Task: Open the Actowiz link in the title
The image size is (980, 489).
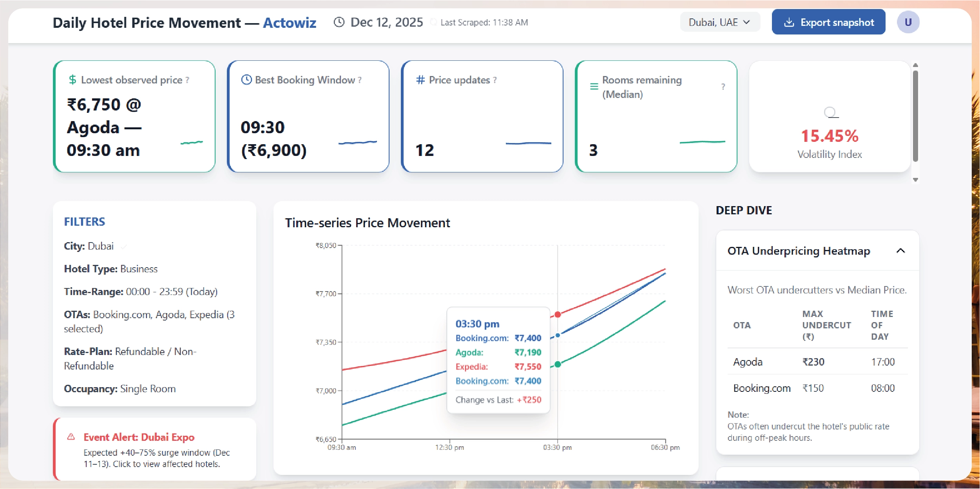Action: click(x=290, y=23)
